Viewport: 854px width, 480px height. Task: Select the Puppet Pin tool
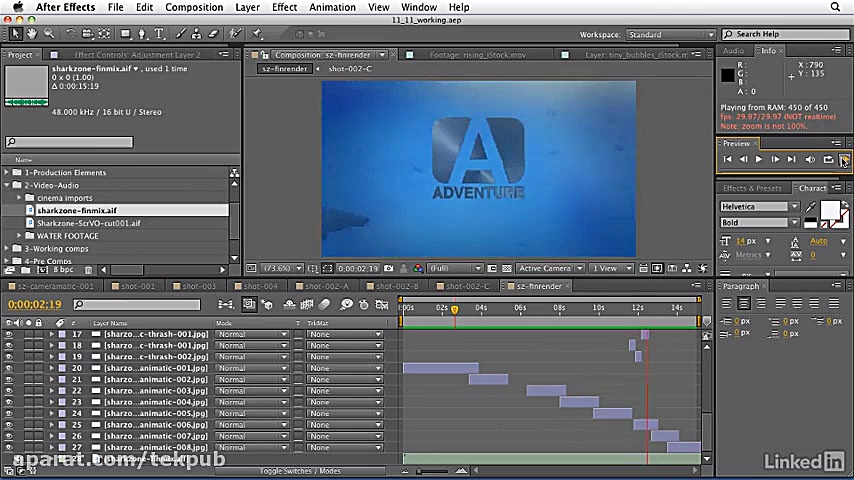point(257,34)
